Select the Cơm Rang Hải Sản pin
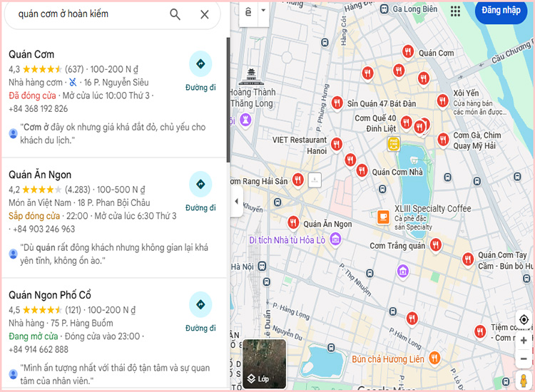535x392 pixels. pyautogui.click(x=298, y=180)
